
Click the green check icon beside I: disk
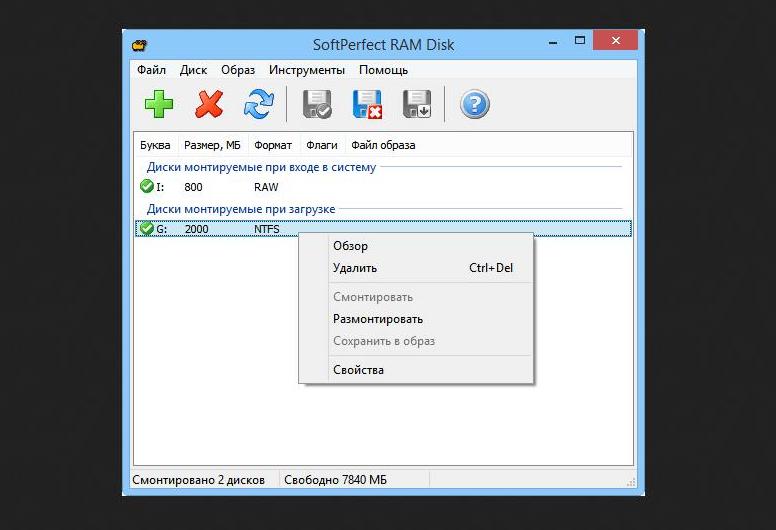tap(146, 186)
